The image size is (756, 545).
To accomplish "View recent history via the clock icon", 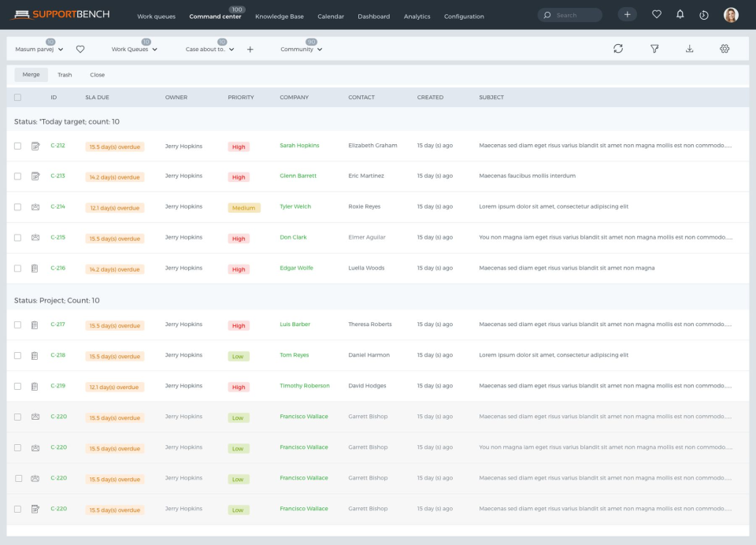I will pos(705,14).
